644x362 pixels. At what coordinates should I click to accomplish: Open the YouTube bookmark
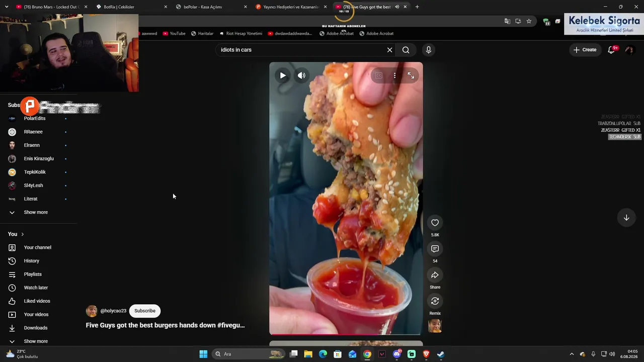[174, 34]
